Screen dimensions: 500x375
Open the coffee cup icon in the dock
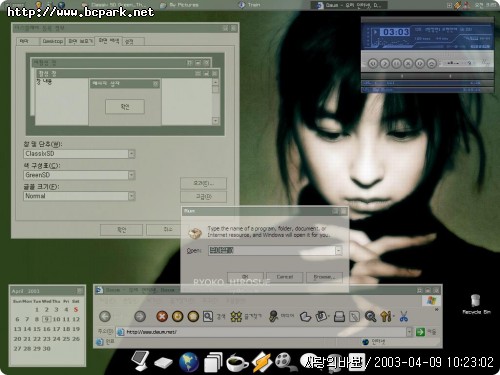coord(237,363)
